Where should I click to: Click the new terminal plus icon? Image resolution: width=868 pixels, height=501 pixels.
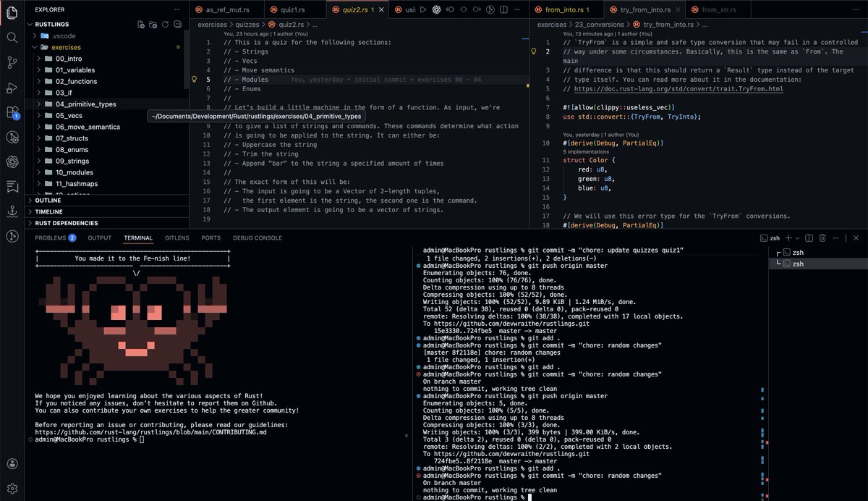tap(788, 237)
